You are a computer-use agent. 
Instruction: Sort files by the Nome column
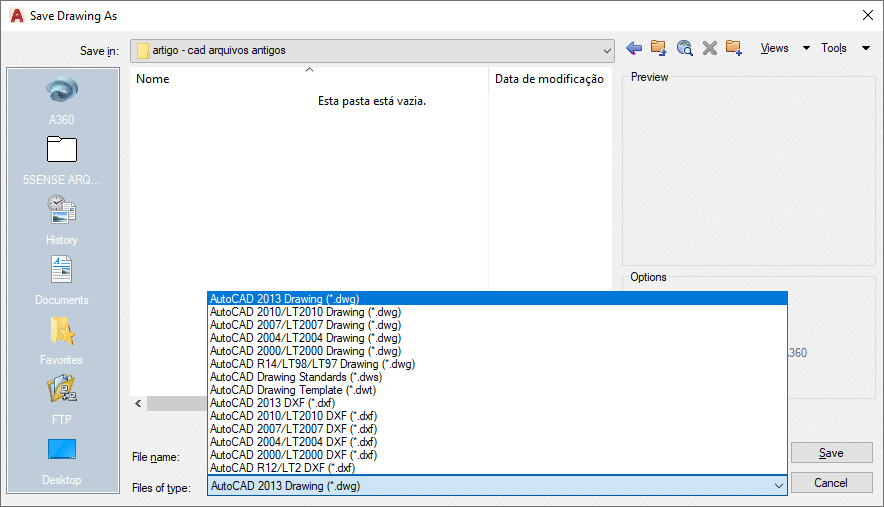(309, 79)
